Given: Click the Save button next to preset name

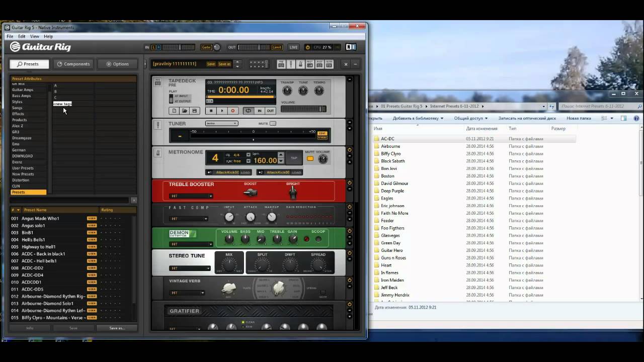Looking at the screenshot, I should [211, 64].
